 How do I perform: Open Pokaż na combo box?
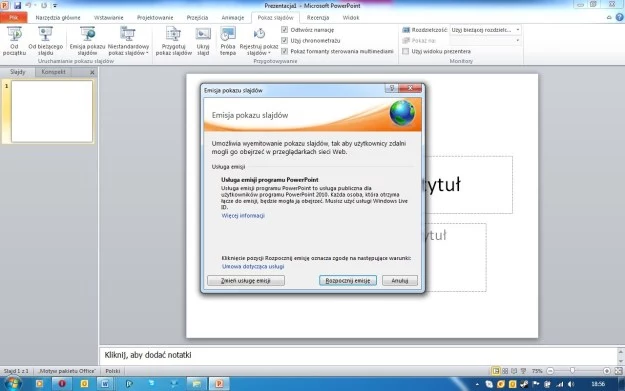(x=485, y=41)
